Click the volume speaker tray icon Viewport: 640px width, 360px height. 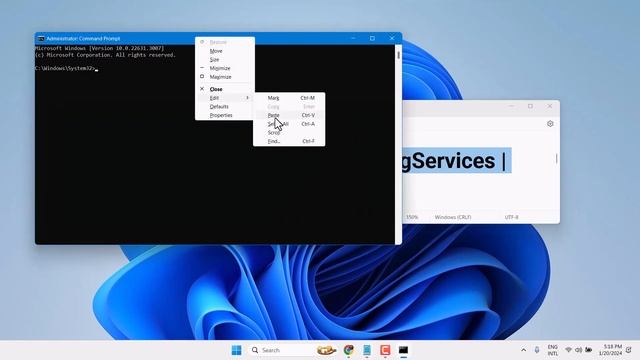pyautogui.click(x=578, y=350)
